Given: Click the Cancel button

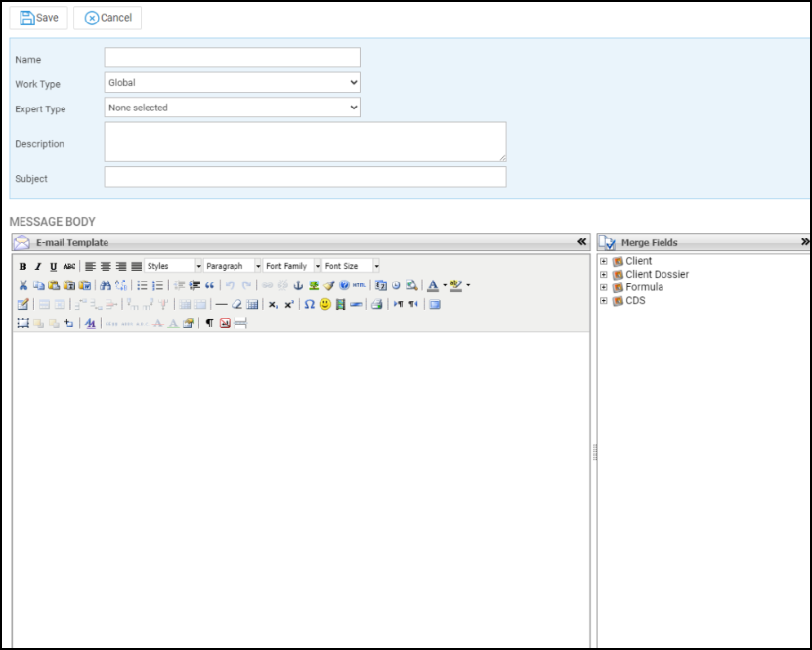Looking at the screenshot, I should (x=107, y=18).
